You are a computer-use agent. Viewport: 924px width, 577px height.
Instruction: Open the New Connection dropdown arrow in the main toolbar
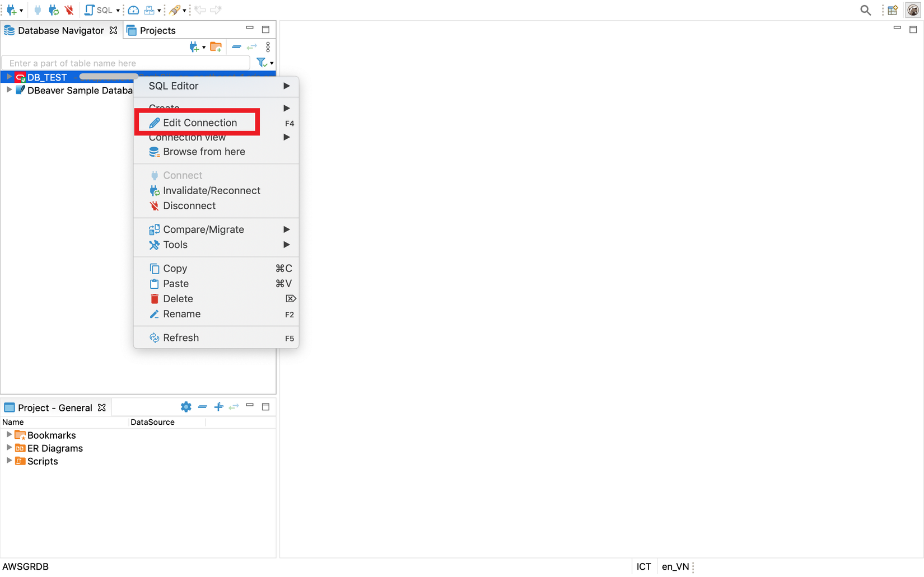21,11
